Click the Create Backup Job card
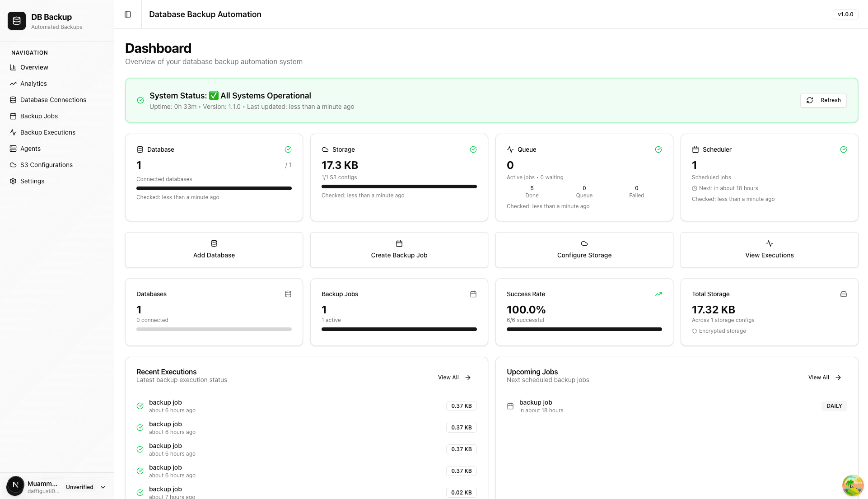 [399, 250]
